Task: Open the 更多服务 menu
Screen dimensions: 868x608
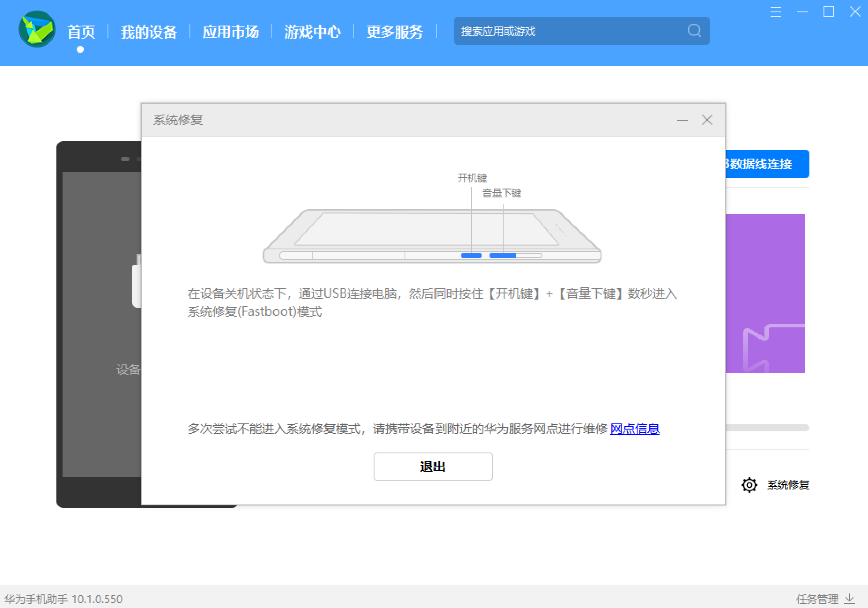Action: (394, 31)
